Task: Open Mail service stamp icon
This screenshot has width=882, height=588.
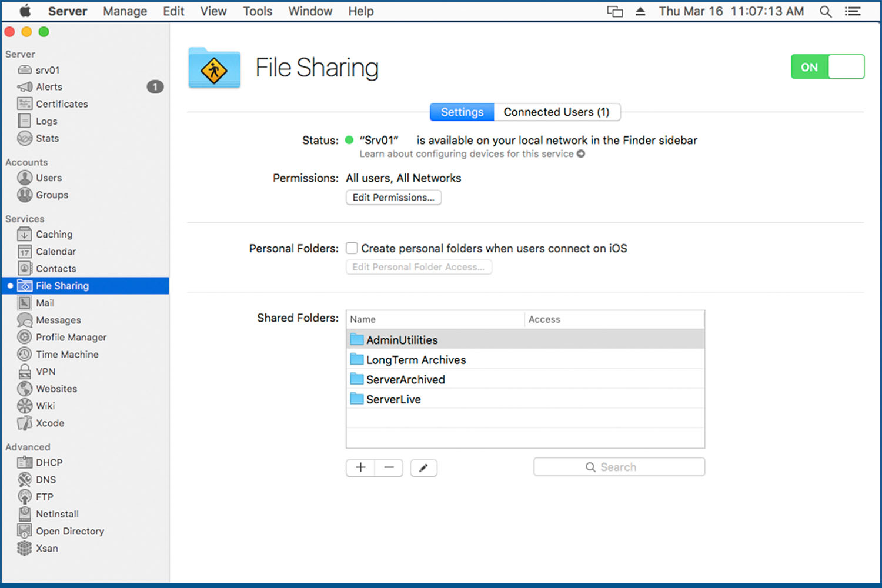Action: (25, 303)
